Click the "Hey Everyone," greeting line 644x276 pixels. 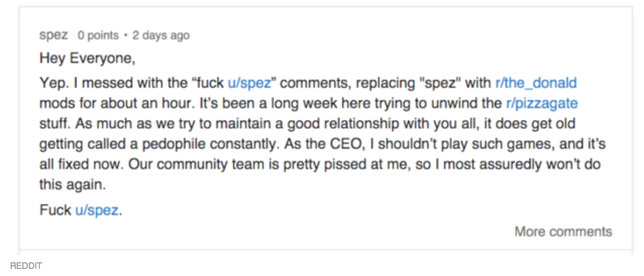point(87,59)
